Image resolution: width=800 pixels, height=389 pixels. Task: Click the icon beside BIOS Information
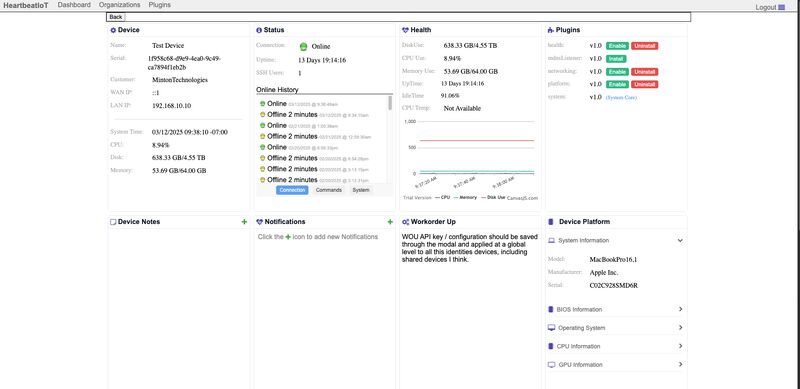coord(551,309)
